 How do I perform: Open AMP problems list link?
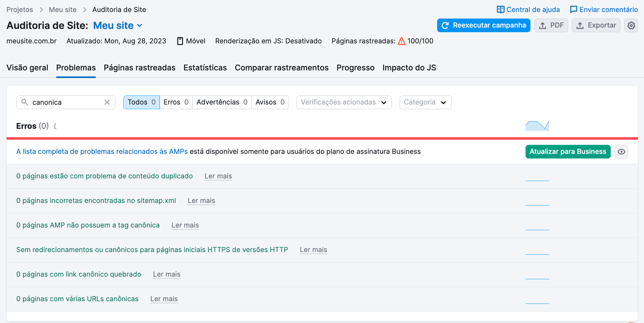[101, 151]
